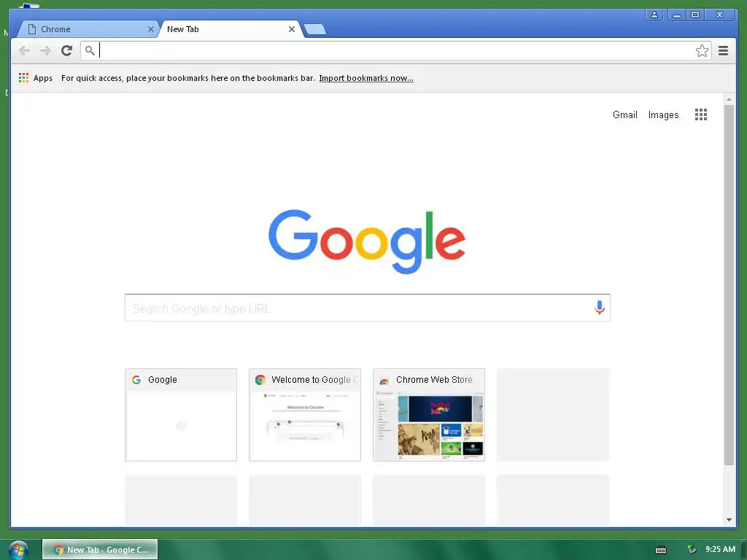Open the Welcome to Google Chrome thumbnail

pos(304,415)
